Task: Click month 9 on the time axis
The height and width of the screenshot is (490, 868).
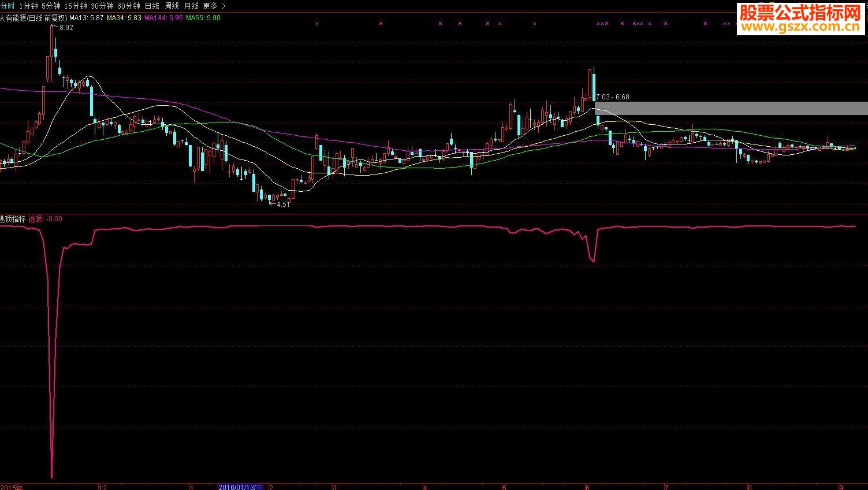Action: (842, 487)
